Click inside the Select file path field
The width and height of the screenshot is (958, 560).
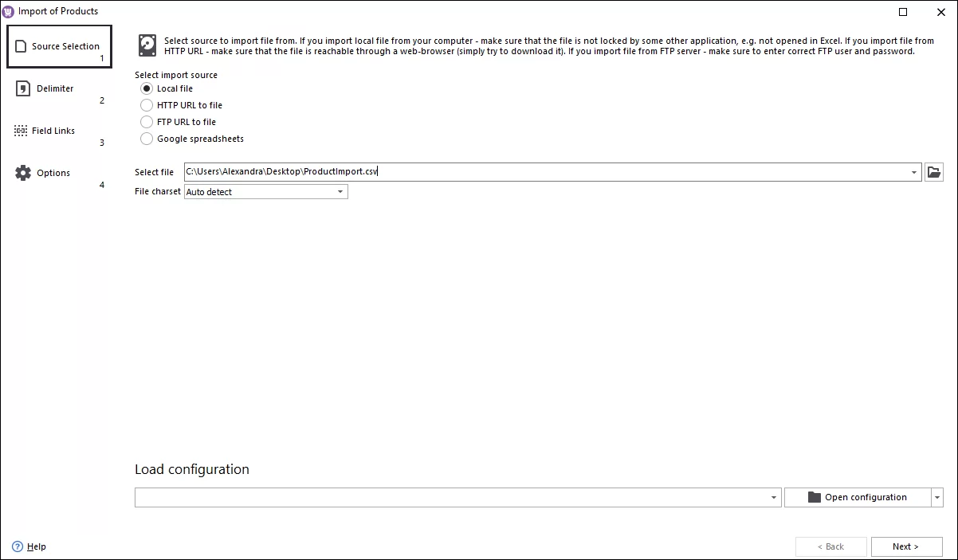point(478,171)
